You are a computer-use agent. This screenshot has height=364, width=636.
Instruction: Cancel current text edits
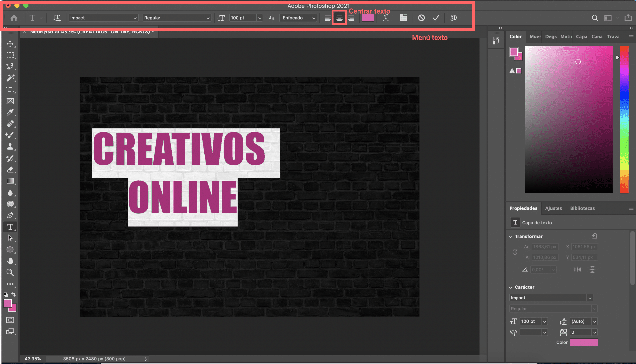(421, 18)
